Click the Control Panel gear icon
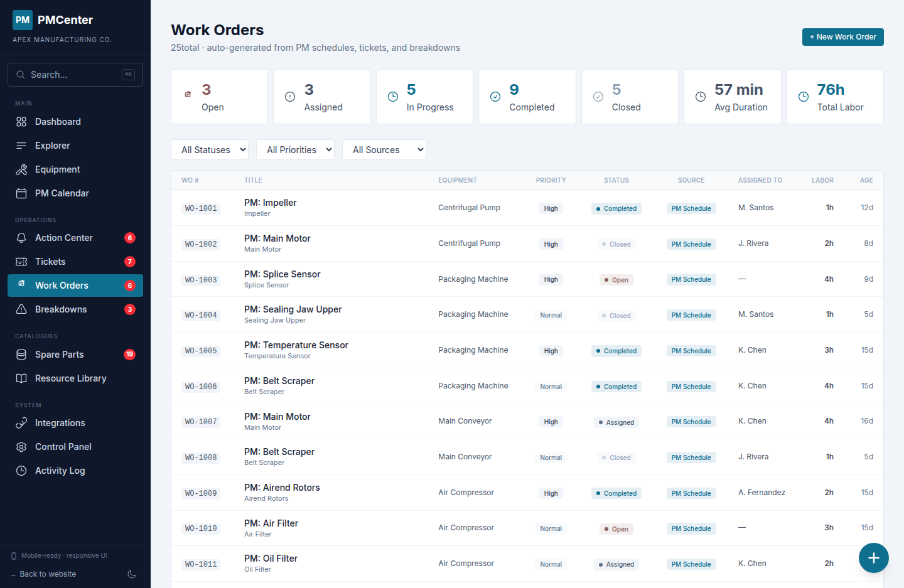904x588 pixels. pos(21,447)
